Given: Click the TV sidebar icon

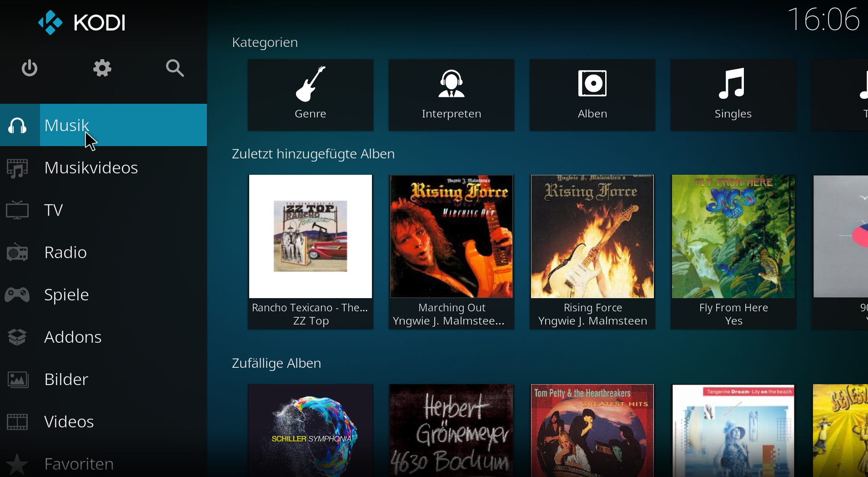Looking at the screenshot, I should click(x=17, y=210).
